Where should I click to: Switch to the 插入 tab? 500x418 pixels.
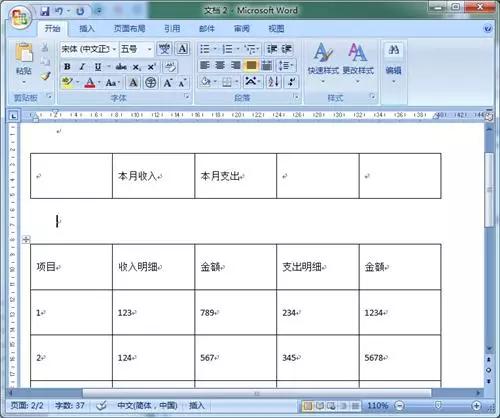tap(87, 29)
